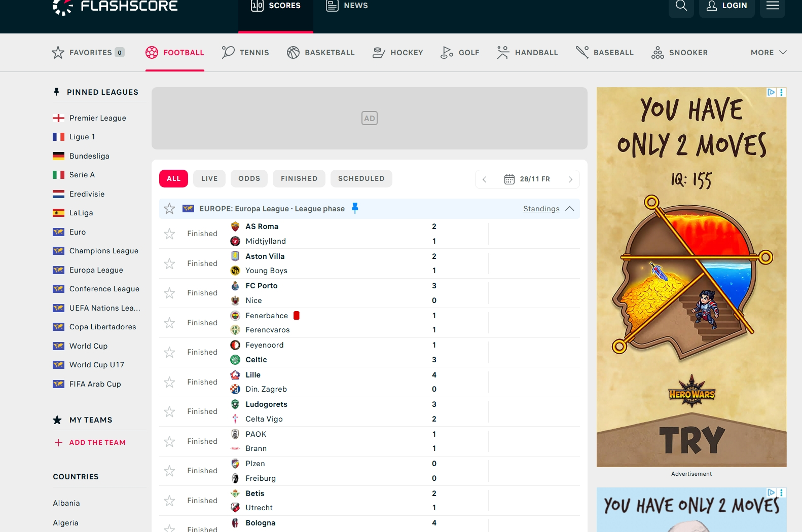Expand the MORE sports dropdown
Screen dimensions: 802x532
coord(768,53)
